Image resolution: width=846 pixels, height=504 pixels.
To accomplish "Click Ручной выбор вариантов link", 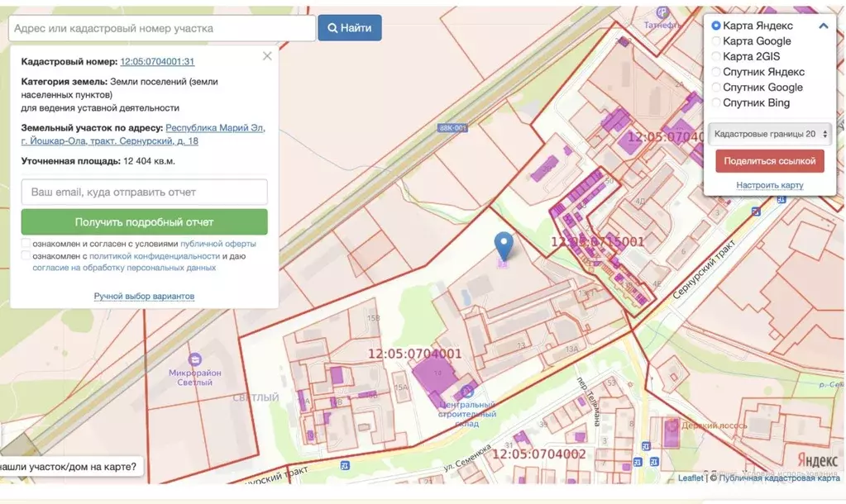I will tap(144, 296).
